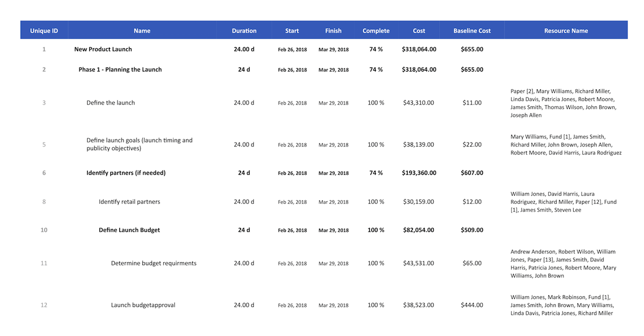
Task: Click Phase 1 - Planning the Launch task
Action: coord(120,70)
